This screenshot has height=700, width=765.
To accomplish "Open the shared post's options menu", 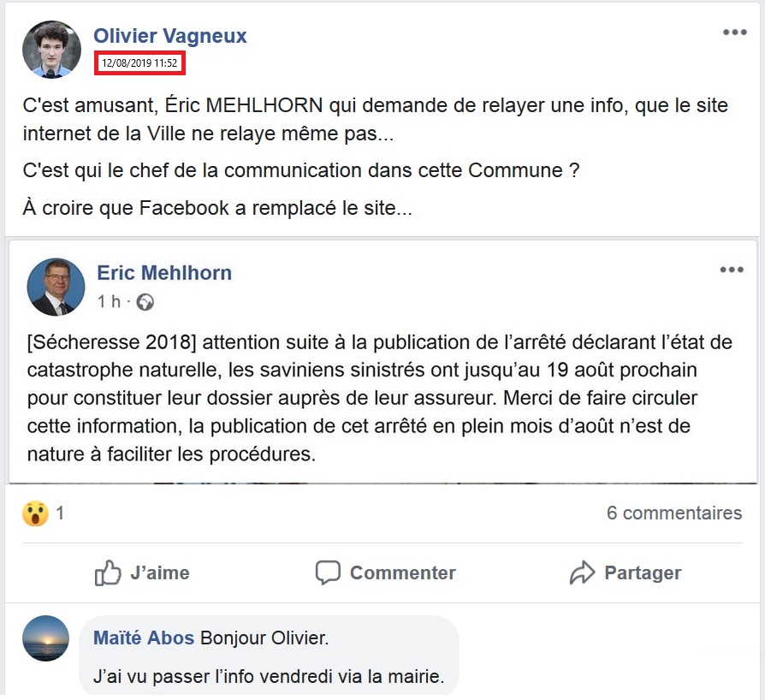I will click(x=732, y=269).
